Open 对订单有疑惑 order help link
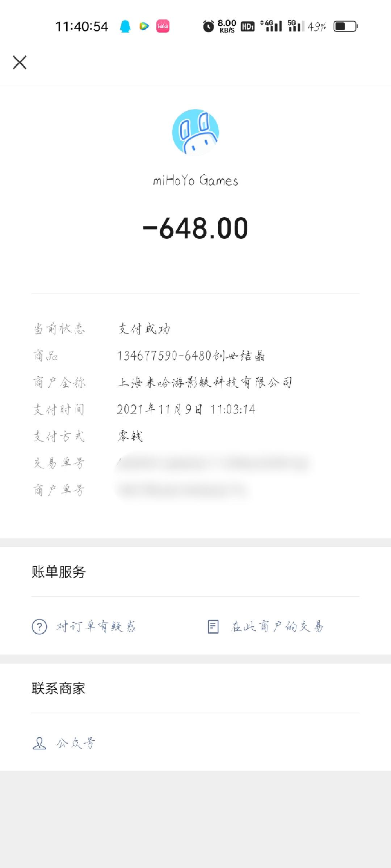This screenshot has height=868, width=391. tap(96, 626)
